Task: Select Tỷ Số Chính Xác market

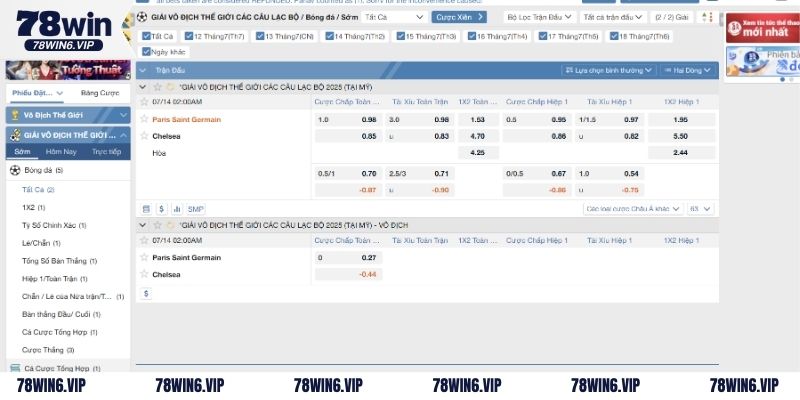Action: pos(54,225)
